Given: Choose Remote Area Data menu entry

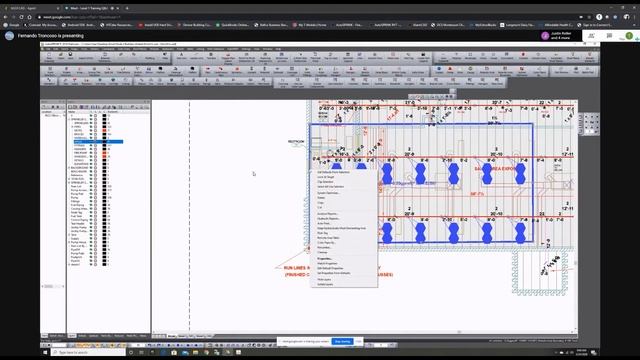Looking at the screenshot, I should click(328, 238).
